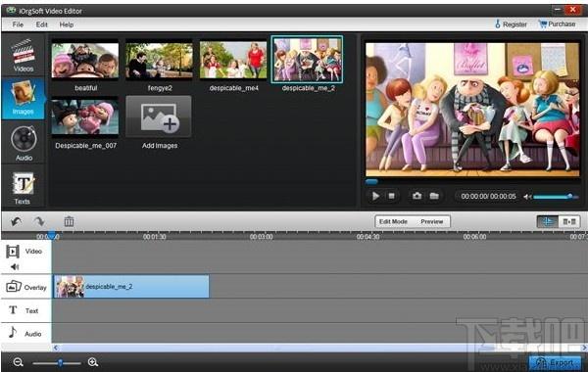Image resolution: width=588 pixels, height=372 pixels.
Task: Select the despicable_me_2 image thumbnail
Action: tap(307, 60)
